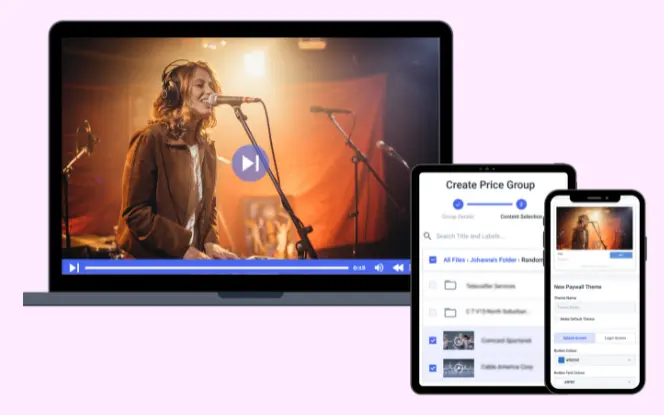Open the Button Font Colour dropdown
The image size is (664, 415).
595,382
